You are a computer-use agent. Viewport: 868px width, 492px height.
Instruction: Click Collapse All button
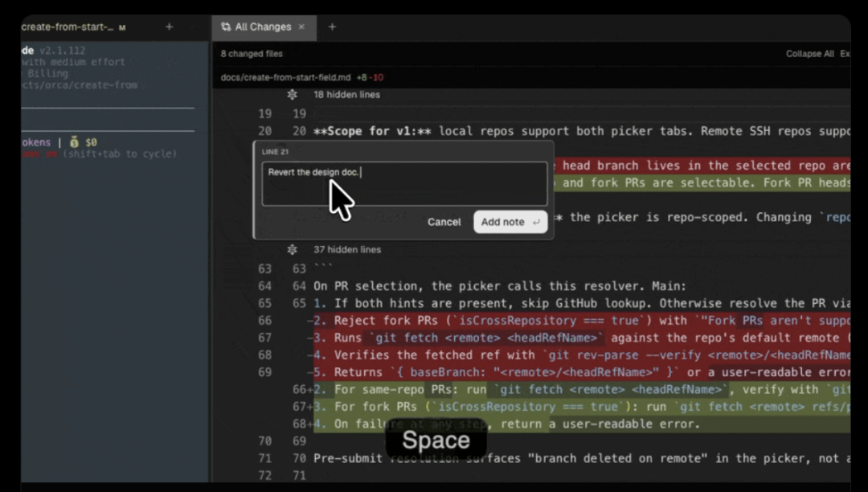click(x=809, y=54)
